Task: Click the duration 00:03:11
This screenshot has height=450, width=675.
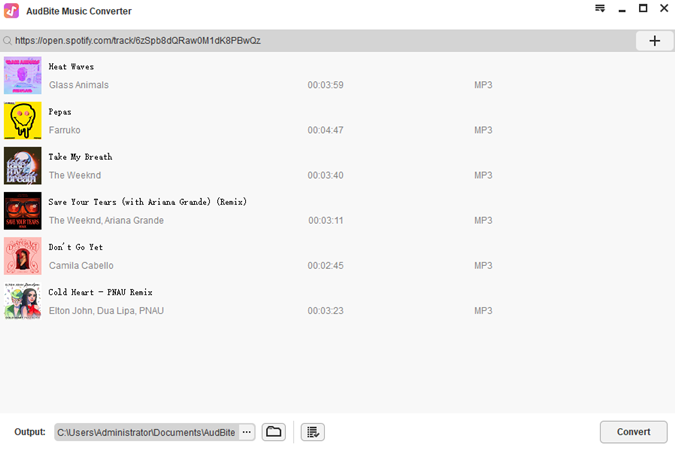Action: [325, 220]
